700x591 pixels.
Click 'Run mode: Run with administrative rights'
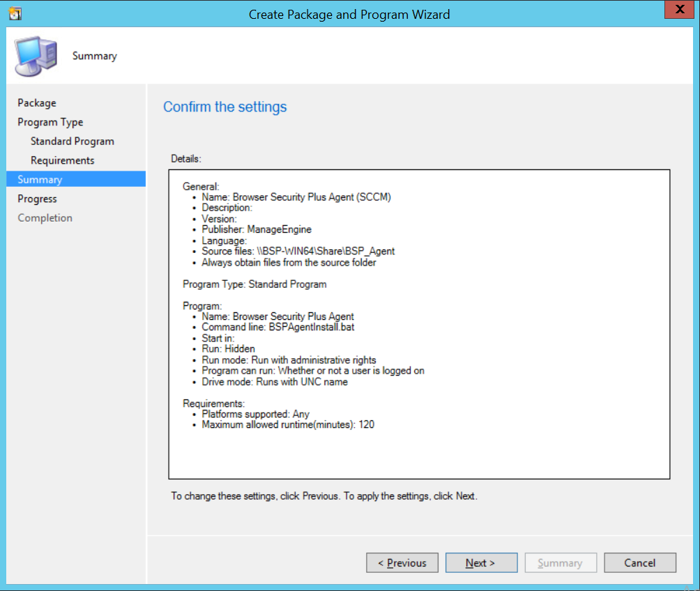pyautogui.click(x=289, y=360)
